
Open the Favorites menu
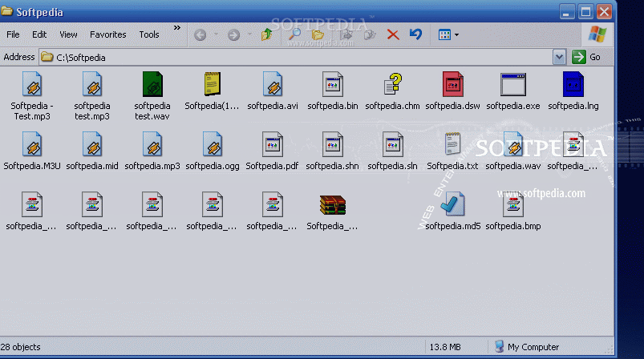[x=108, y=34]
